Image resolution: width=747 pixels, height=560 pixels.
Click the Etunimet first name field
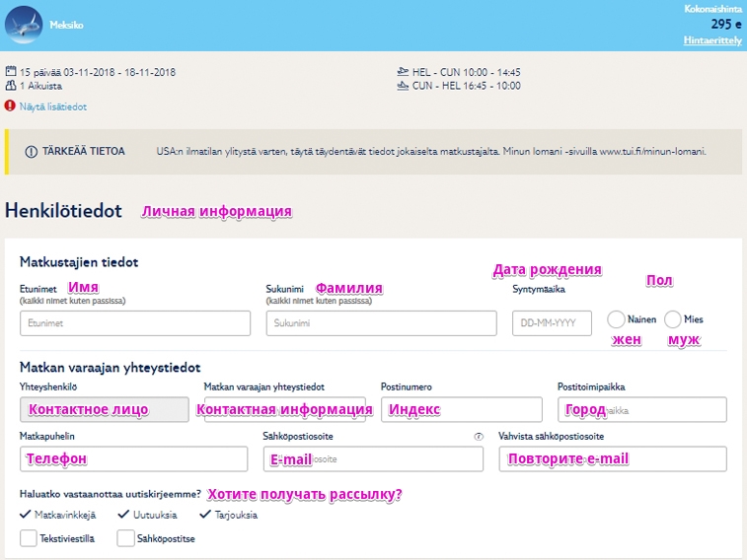pyautogui.click(x=135, y=323)
